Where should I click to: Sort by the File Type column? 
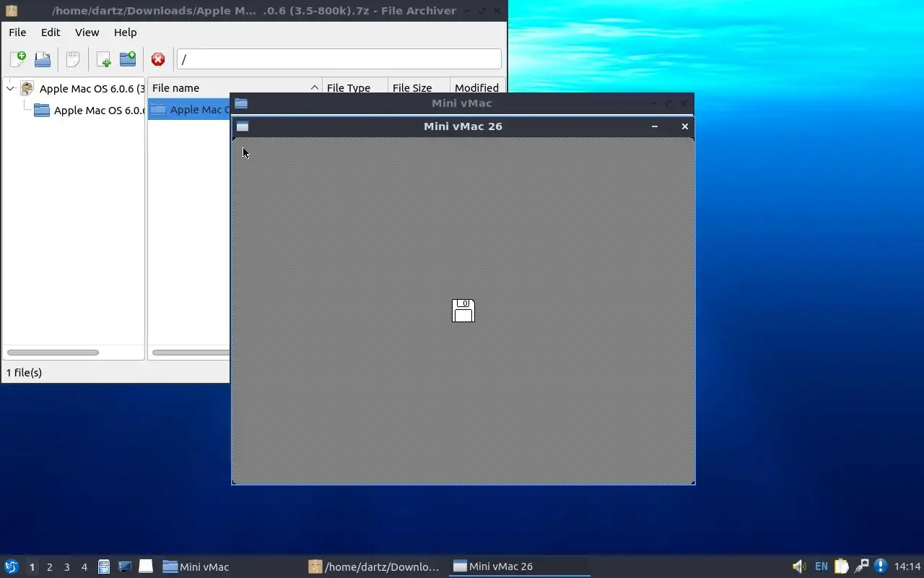(x=355, y=87)
